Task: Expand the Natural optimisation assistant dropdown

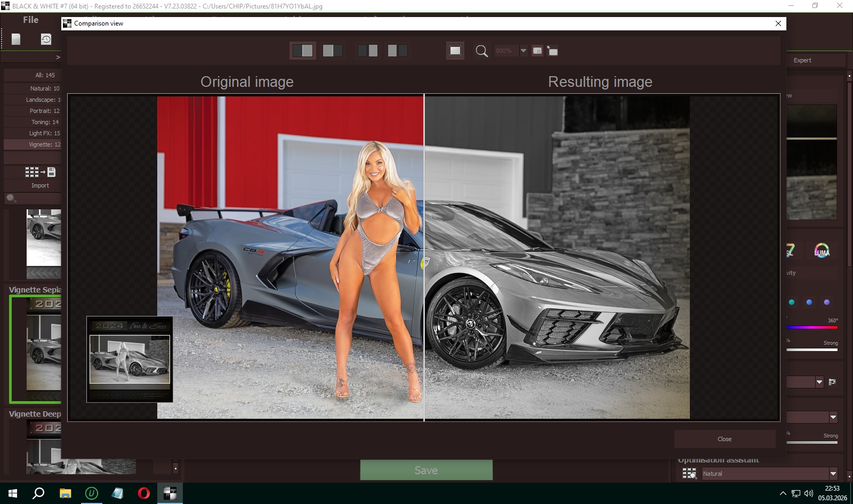Action: 833,474
